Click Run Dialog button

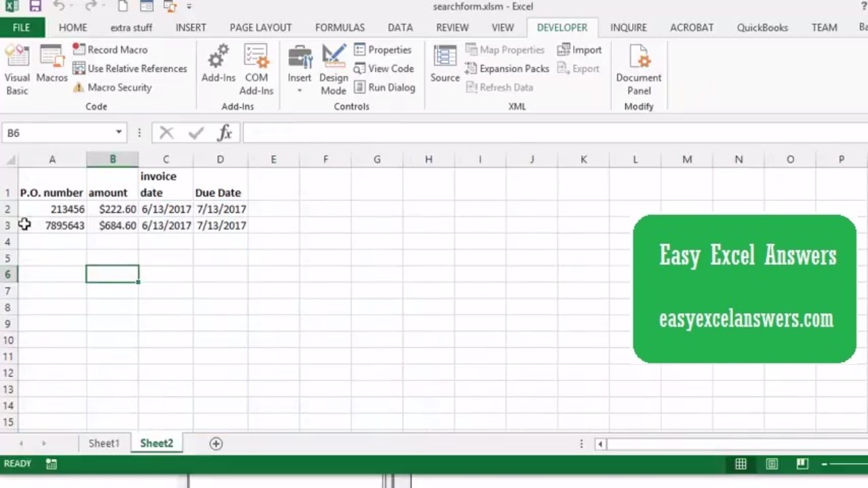click(384, 87)
